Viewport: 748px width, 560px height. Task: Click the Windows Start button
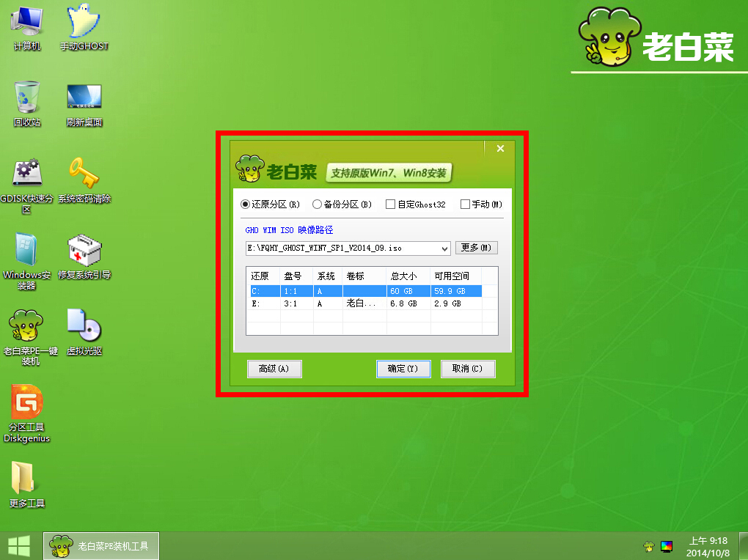pos(19,546)
